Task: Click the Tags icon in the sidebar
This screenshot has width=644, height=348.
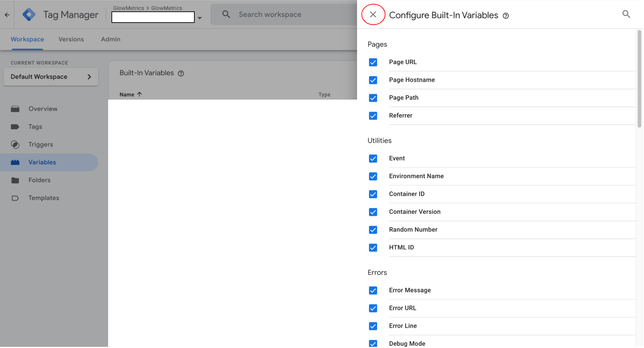Action: pos(15,127)
